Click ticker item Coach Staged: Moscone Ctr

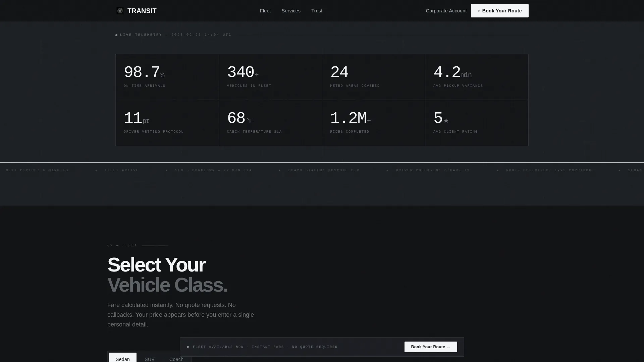(324, 170)
